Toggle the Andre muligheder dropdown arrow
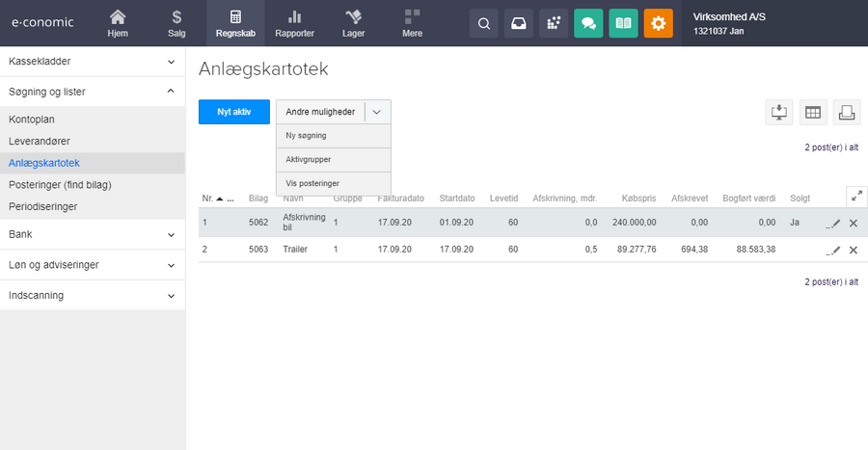Screen dimensions: 868x450 click(x=377, y=112)
